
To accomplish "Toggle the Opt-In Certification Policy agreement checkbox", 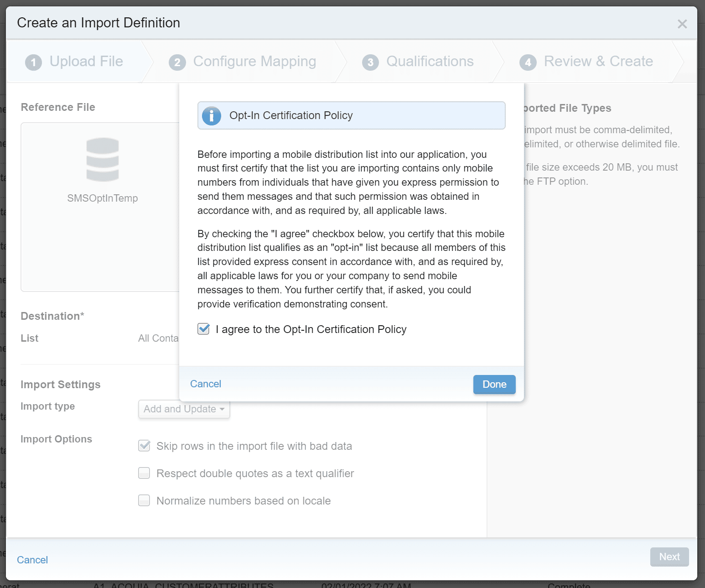I will (203, 329).
